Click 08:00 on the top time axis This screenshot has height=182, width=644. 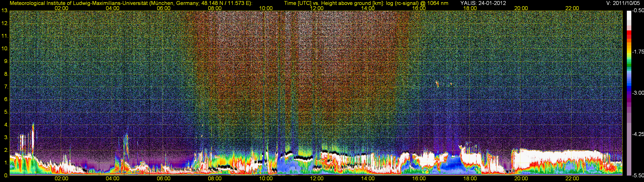[215, 8]
